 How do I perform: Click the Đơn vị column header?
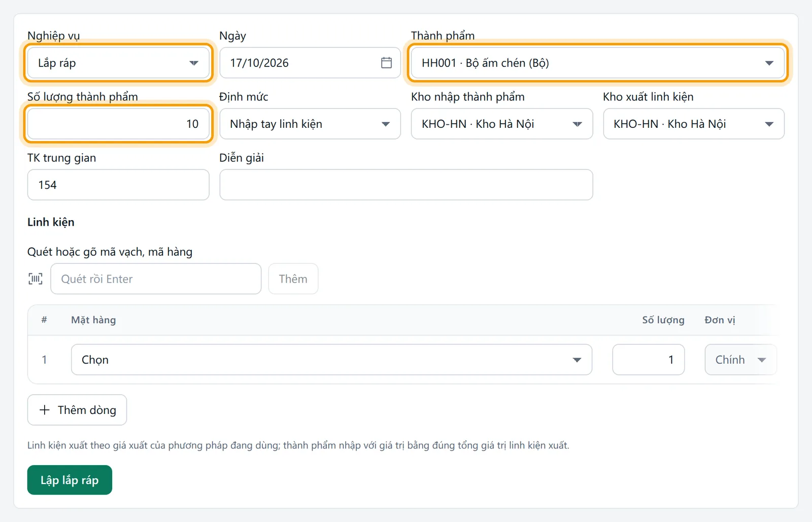click(720, 320)
